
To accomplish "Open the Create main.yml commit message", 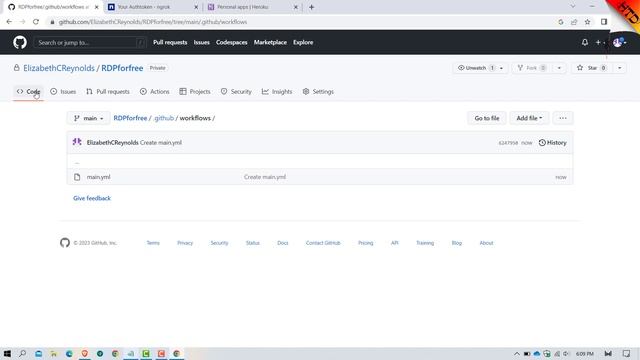I will pyautogui.click(x=161, y=142).
